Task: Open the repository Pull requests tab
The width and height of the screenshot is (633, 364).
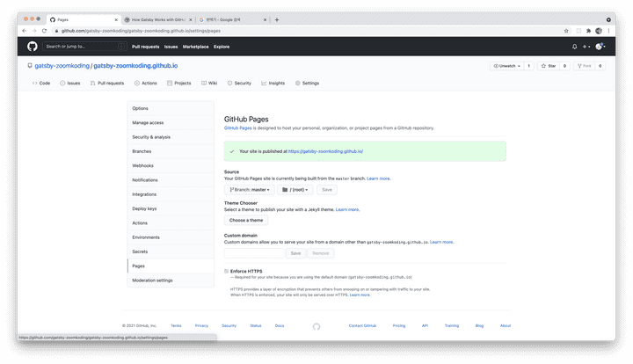Action: pyautogui.click(x=107, y=84)
